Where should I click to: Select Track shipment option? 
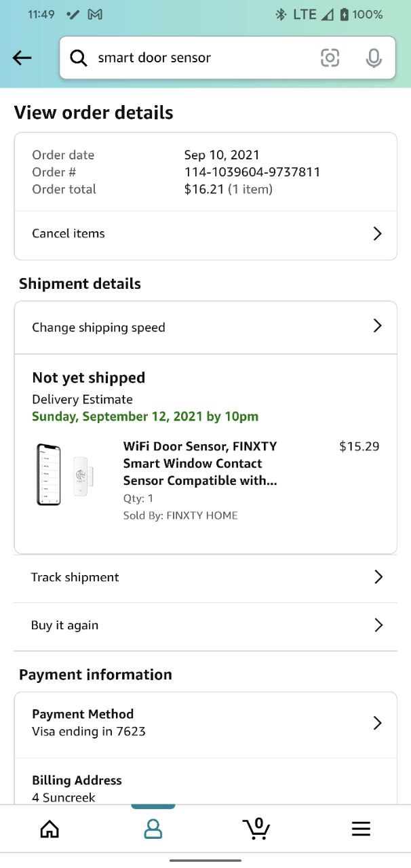pos(75,578)
